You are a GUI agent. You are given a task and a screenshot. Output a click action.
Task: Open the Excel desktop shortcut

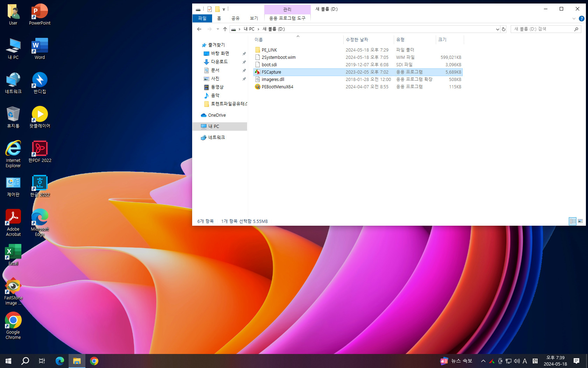click(x=13, y=255)
